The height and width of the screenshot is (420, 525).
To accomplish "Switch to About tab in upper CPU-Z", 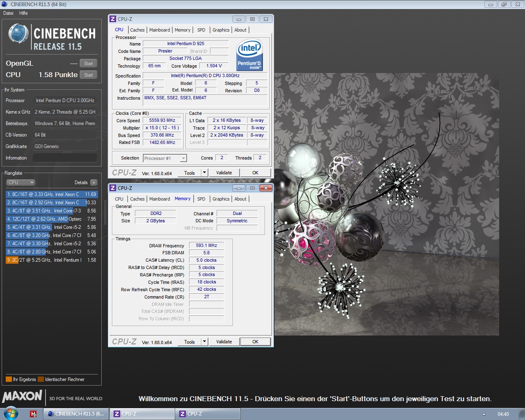I will [x=240, y=30].
